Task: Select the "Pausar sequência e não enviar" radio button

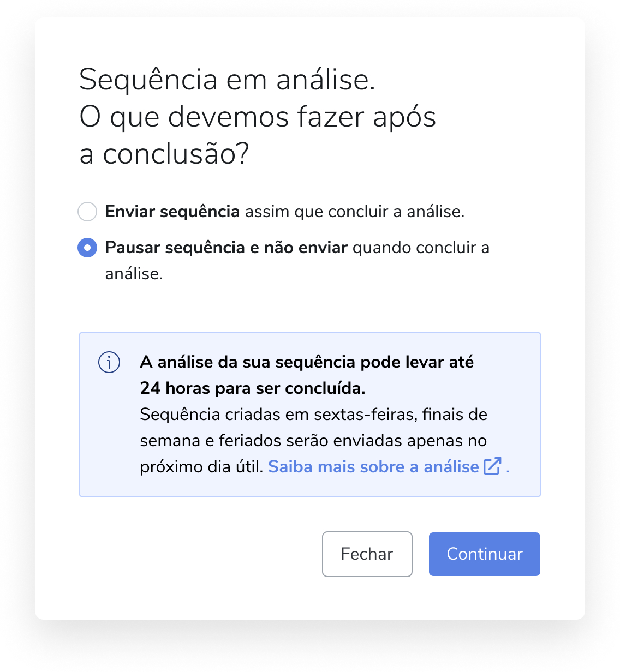Action: pyautogui.click(x=87, y=248)
